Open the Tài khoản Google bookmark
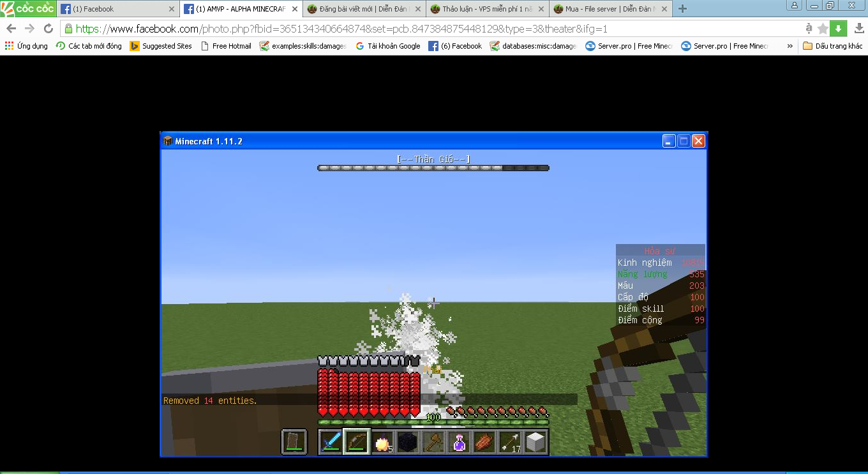This screenshot has width=868, height=474. pyautogui.click(x=387, y=46)
